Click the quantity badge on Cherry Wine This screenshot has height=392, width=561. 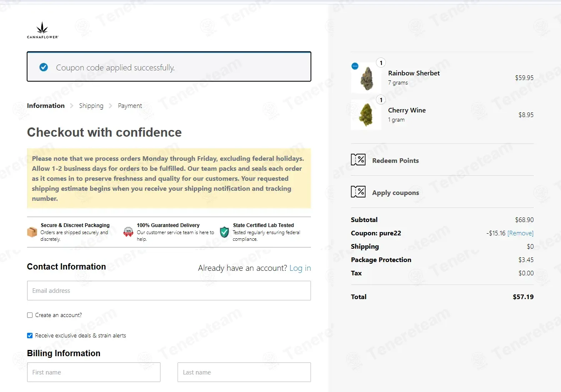click(x=381, y=100)
